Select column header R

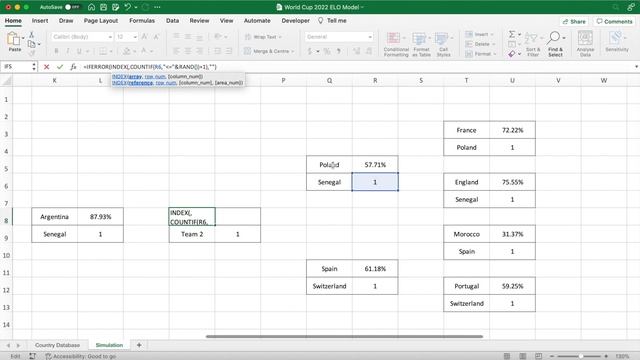coord(375,81)
